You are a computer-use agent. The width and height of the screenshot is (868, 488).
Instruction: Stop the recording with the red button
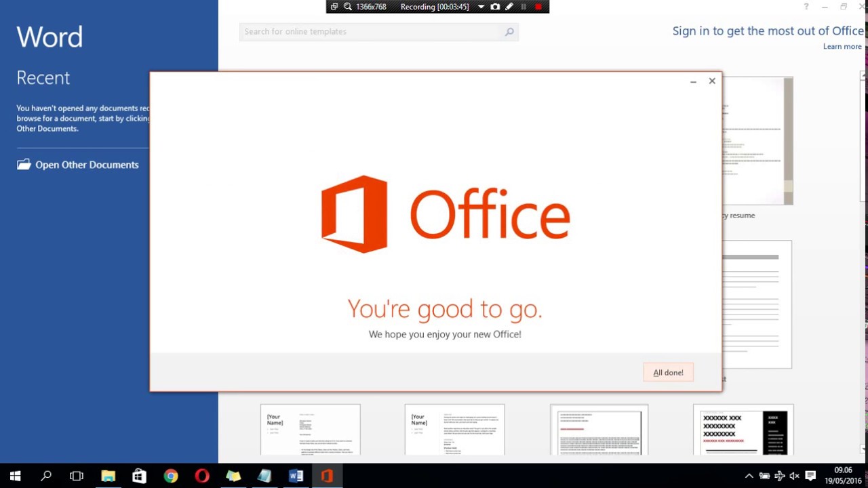point(538,7)
